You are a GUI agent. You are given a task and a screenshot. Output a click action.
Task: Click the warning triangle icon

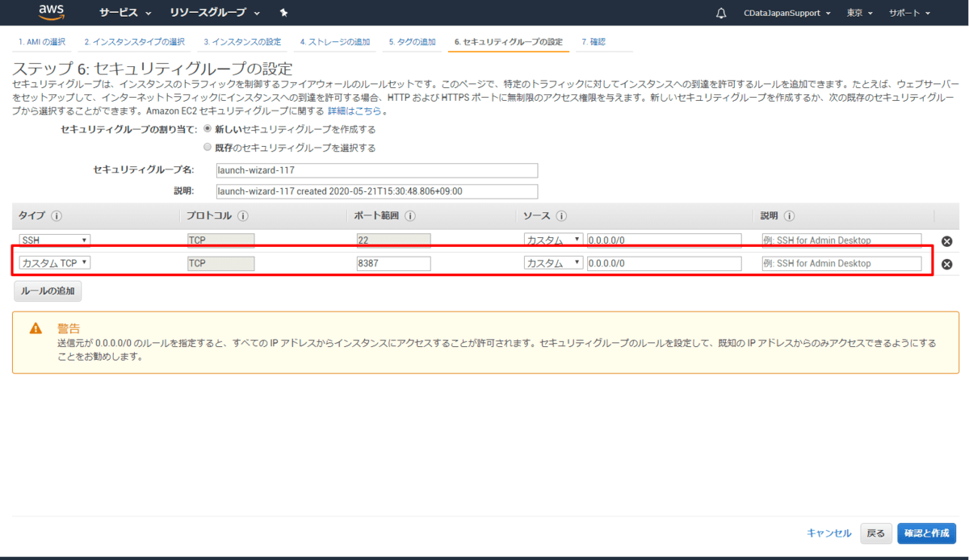pos(36,328)
